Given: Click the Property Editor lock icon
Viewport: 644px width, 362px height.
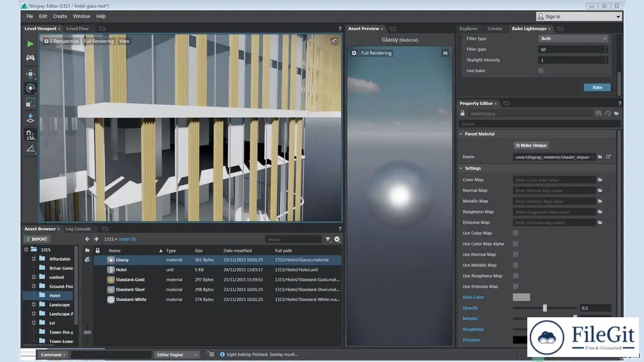Looking at the screenshot, I should 462,113.
